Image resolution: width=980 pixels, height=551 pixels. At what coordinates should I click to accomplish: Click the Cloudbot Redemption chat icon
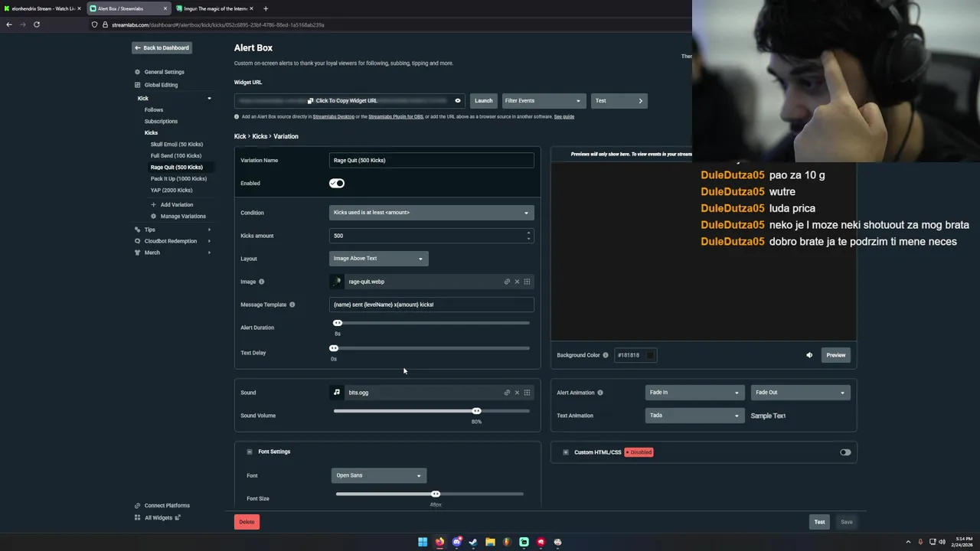(x=137, y=241)
